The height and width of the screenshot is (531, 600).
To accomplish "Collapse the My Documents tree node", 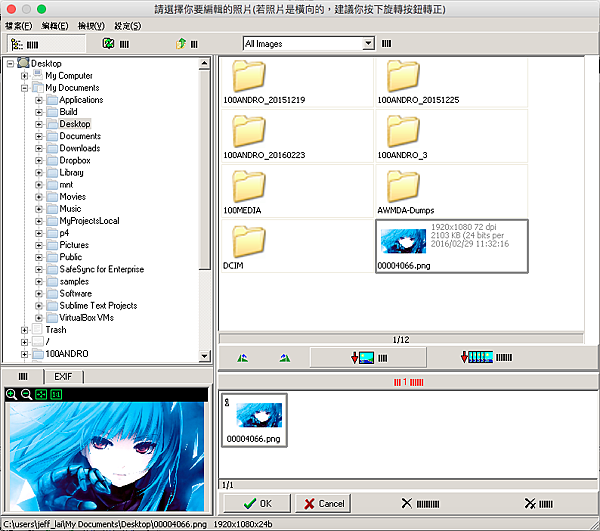I will coord(24,88).
